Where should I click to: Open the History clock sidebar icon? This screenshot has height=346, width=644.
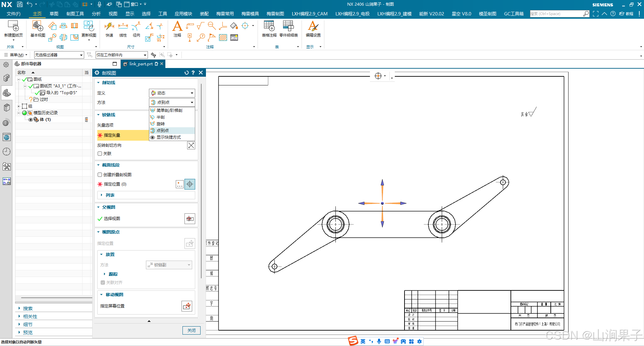(7, 152)
